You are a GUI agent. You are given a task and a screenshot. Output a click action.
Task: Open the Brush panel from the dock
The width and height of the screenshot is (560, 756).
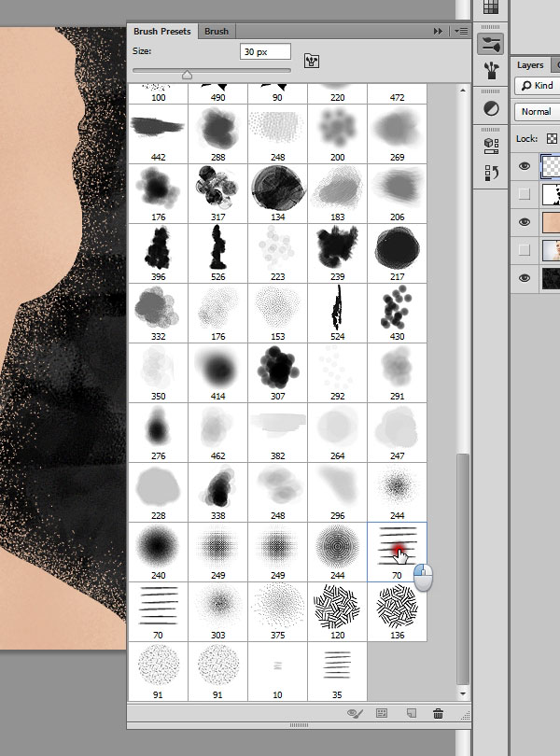tap(490, 44)
